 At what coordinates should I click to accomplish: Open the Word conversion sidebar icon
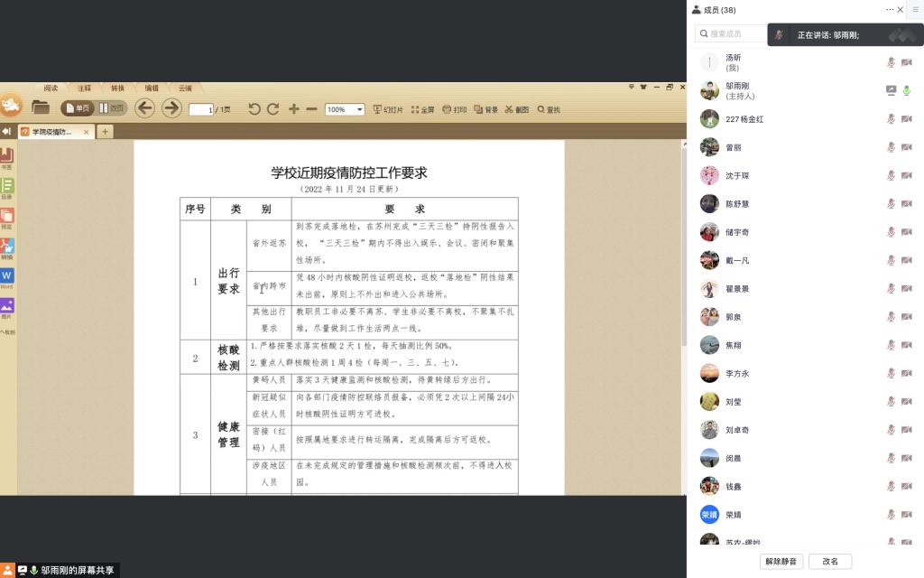click(7, 275)
